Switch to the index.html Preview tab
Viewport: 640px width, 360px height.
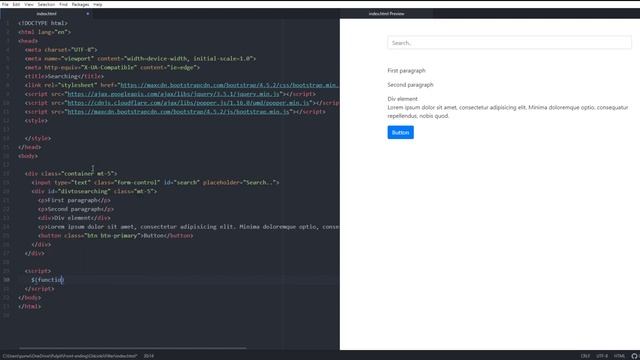(x=386, y=13)
